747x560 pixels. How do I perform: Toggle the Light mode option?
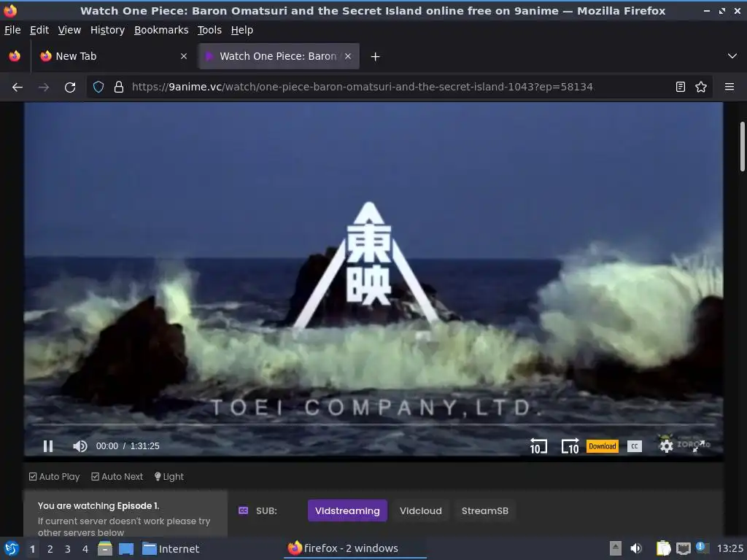coord(169,477)
